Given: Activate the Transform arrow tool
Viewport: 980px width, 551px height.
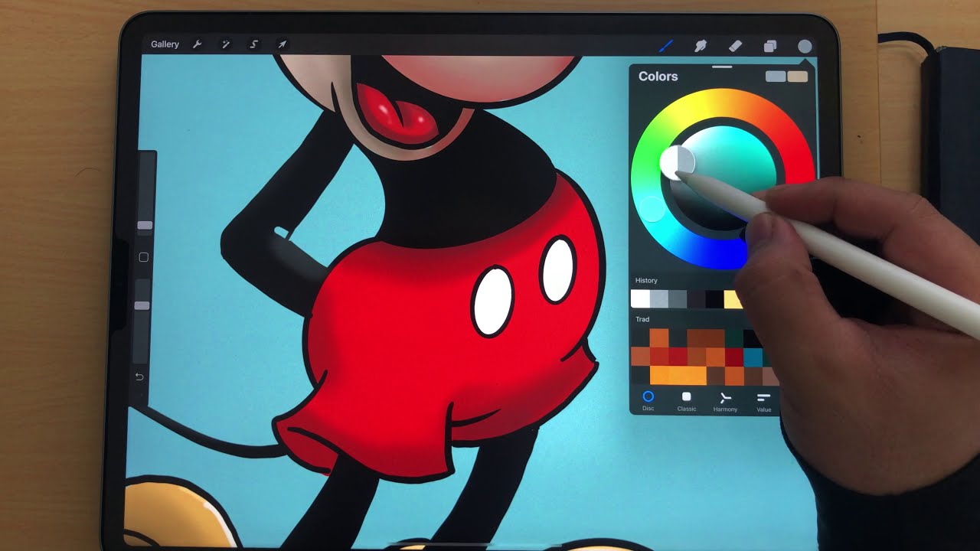Looking at the screenshot, I should 282,44.
